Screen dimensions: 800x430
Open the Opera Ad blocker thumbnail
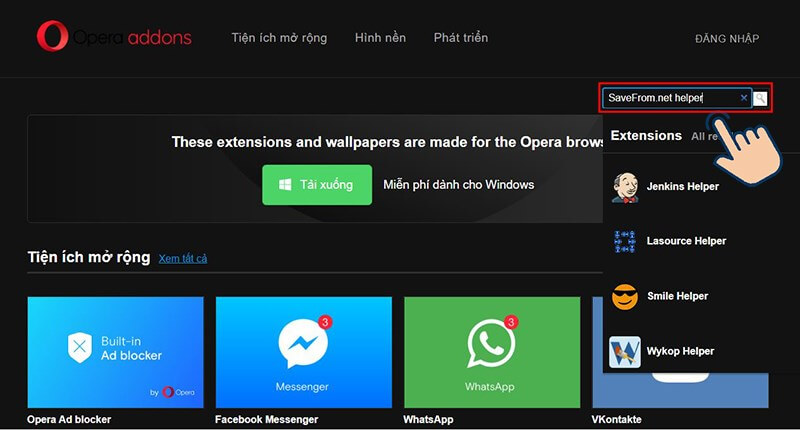(115, 352)
